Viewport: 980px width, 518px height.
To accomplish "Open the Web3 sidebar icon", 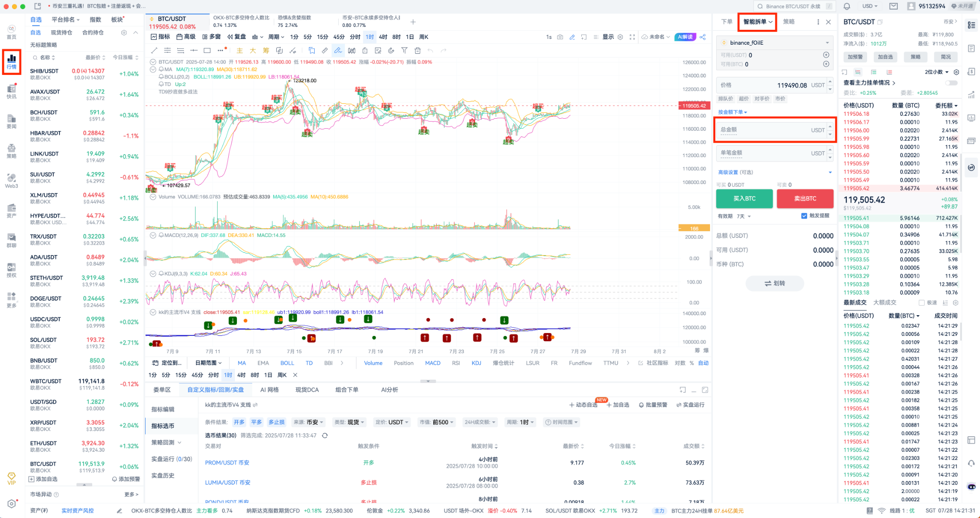I will pyautogui.click(x=12, y=181).
